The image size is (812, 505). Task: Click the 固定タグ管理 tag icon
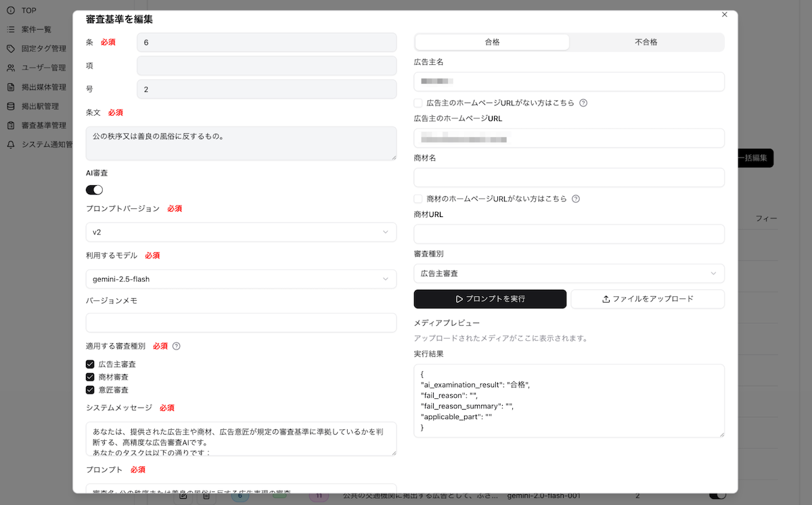coord(10,49)
